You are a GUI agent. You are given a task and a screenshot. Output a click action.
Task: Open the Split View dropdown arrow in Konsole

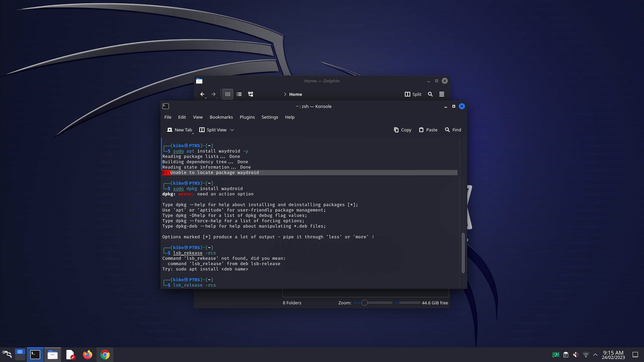pyautogui.click(x=232, y=130)
